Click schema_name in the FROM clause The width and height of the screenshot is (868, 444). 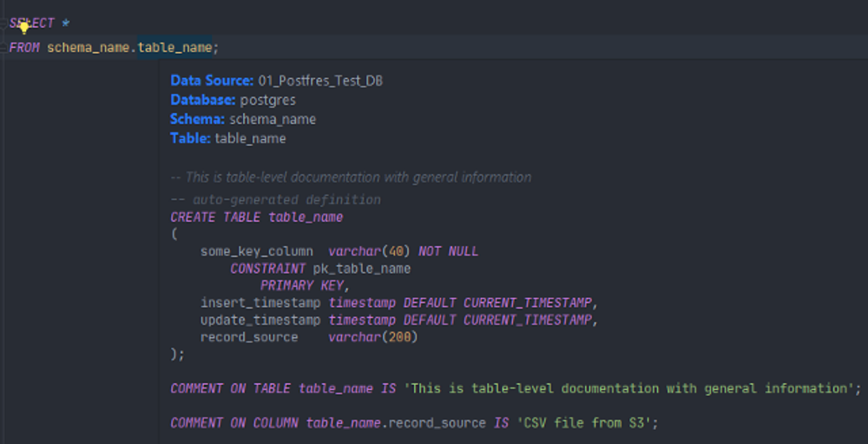pyautogui.click(x=88, y=48)
